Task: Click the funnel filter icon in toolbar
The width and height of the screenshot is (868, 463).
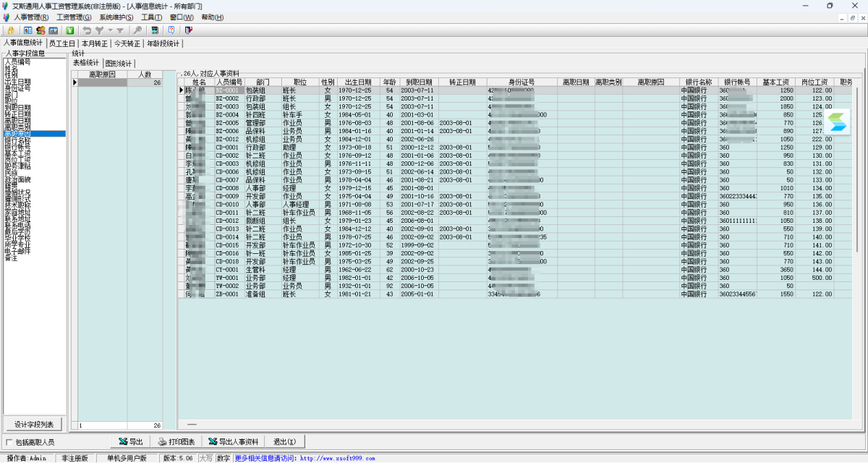Action: (x=100, y=30)
